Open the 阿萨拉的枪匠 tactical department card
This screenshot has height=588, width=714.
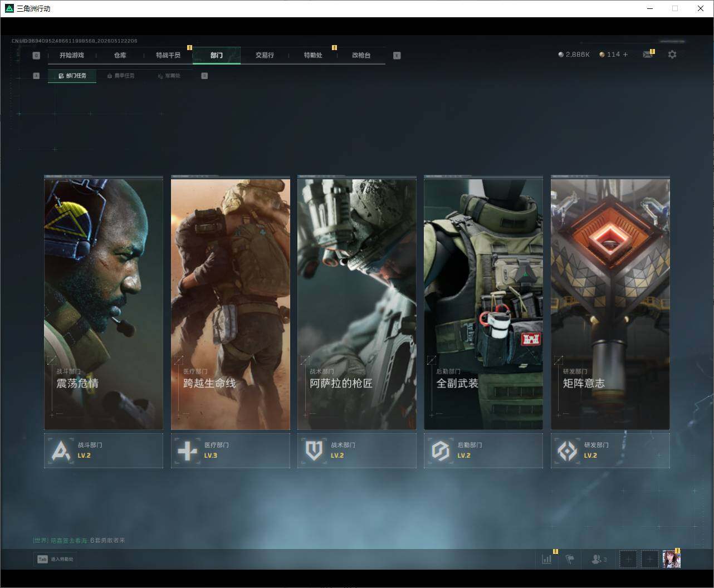click(357, 303)
